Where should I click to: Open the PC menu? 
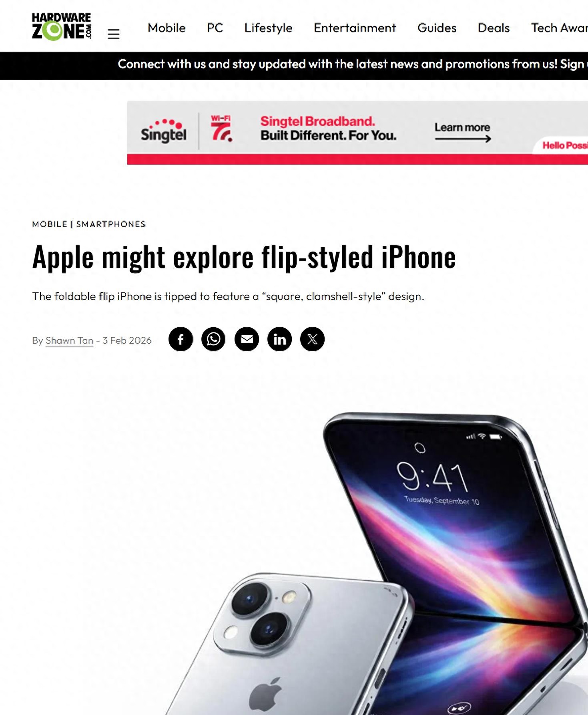215,28
